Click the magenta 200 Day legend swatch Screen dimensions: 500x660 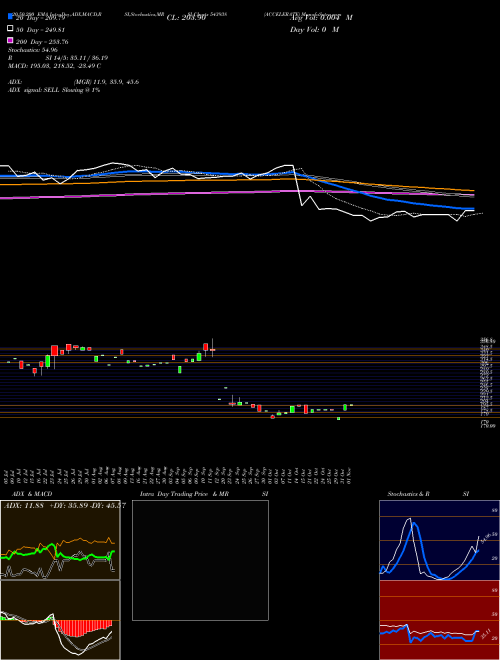(x=10, y=40)
